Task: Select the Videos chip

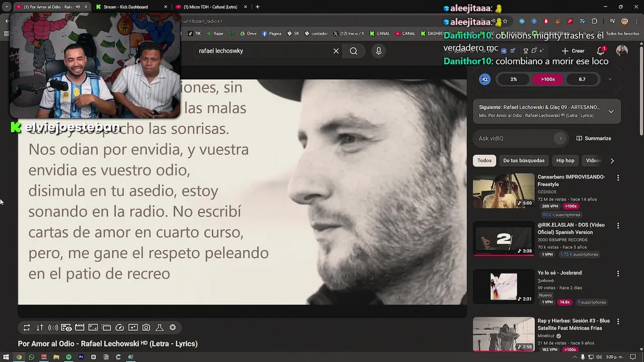Action: pos(594,160)
